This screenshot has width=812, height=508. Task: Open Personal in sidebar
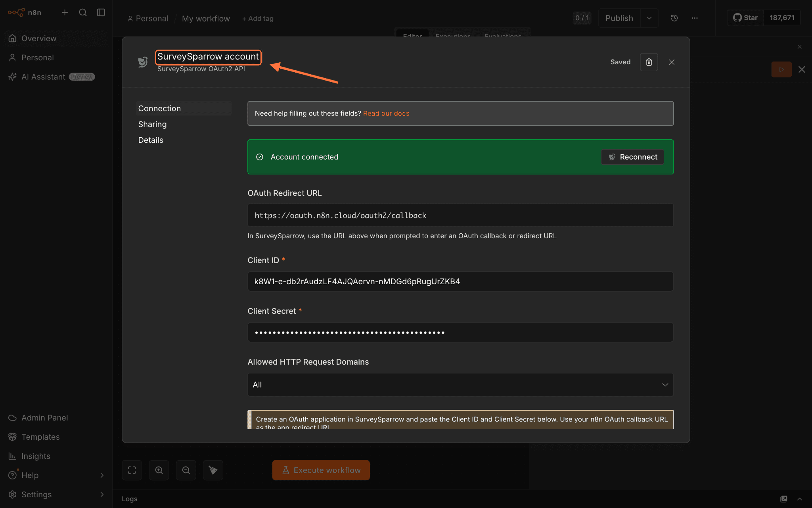click(x=56, y=58)
